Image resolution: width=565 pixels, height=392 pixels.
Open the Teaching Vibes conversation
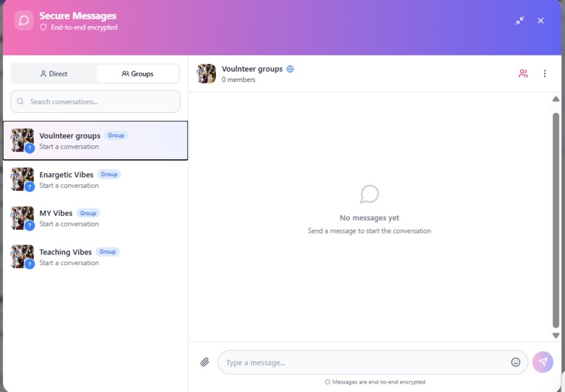[95, 257]
